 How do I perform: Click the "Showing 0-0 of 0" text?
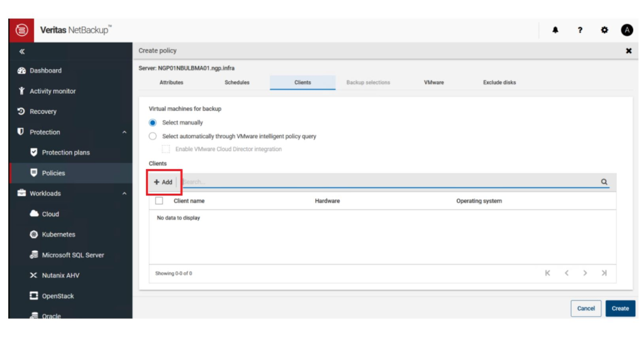click(174, 273)
